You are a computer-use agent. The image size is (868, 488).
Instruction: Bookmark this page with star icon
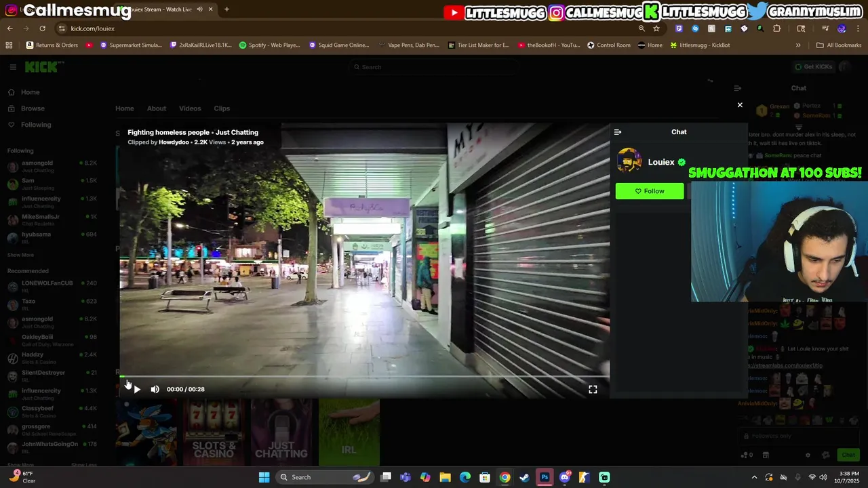(656, 28)
